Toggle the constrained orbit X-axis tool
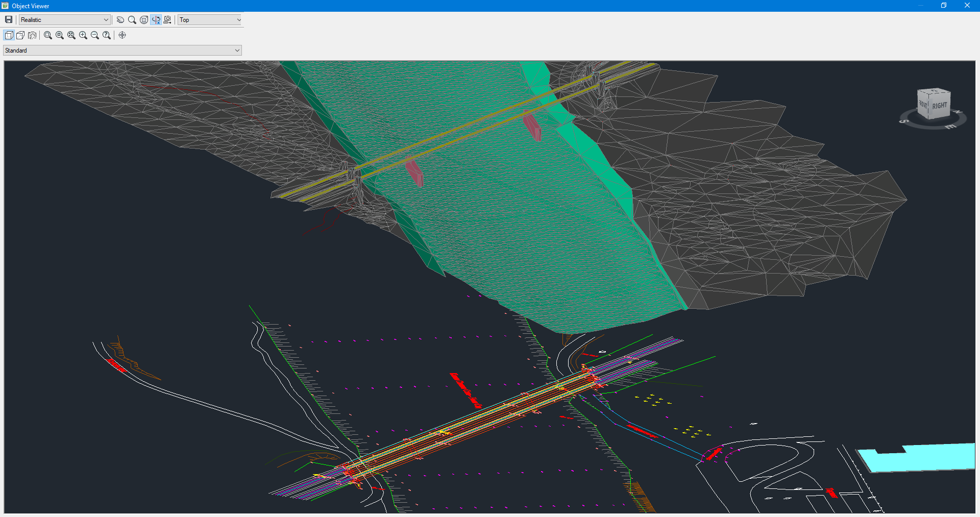The height and width of the screenshot is (517, 980). tap(156, 20)
